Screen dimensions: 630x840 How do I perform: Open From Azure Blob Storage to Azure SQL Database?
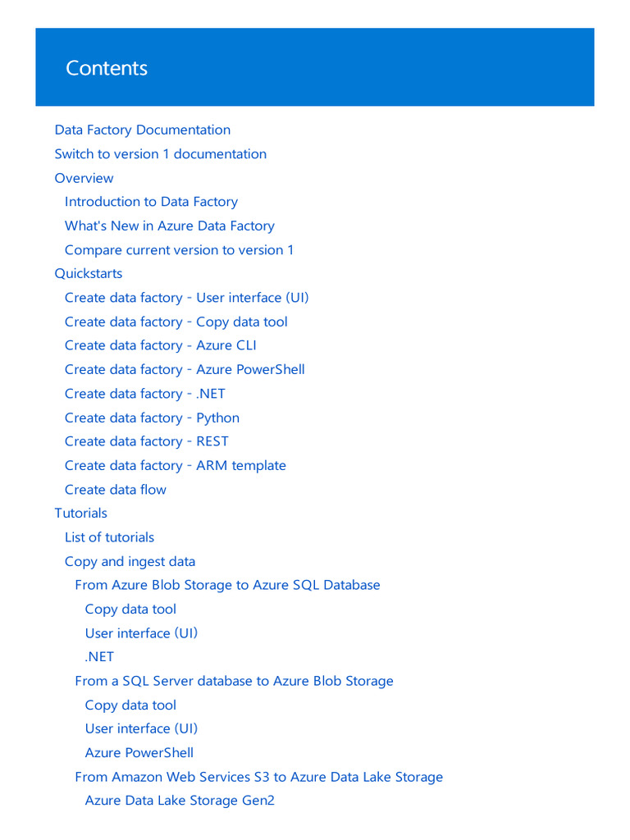point(227,585)
